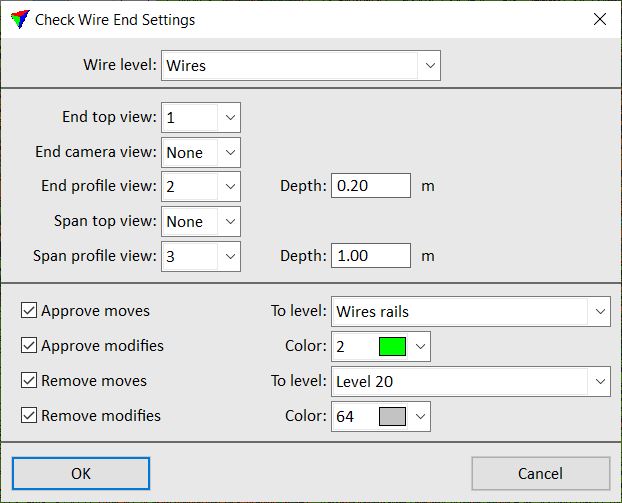This screenshot has height=503, width=622.
Task: Expand the color 64 dropdown arrow
Action: [420, 416]
